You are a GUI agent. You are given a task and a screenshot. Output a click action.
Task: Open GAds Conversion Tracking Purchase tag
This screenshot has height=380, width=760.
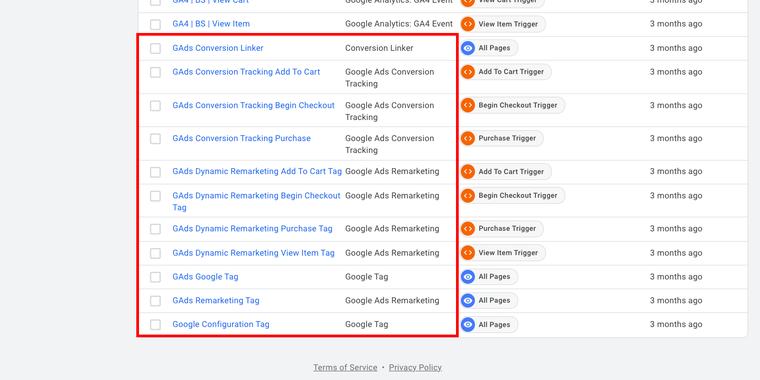241,138
